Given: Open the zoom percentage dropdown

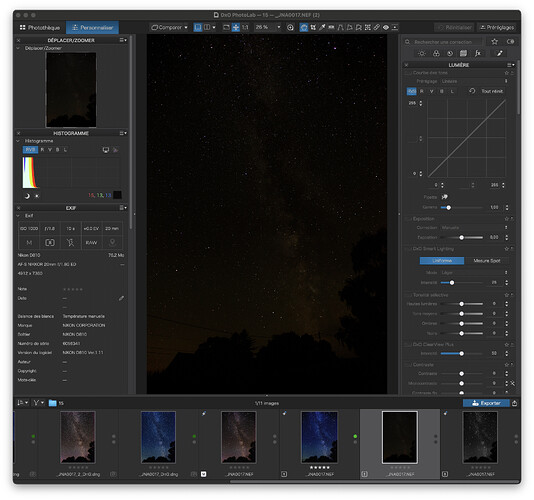Looking at the screenshot, I should [279, 27].
